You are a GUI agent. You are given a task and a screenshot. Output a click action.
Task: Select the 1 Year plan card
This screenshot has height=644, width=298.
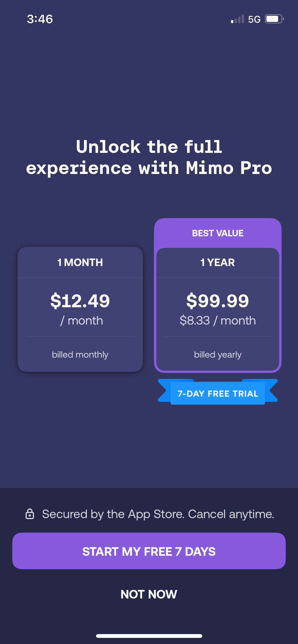218,309
